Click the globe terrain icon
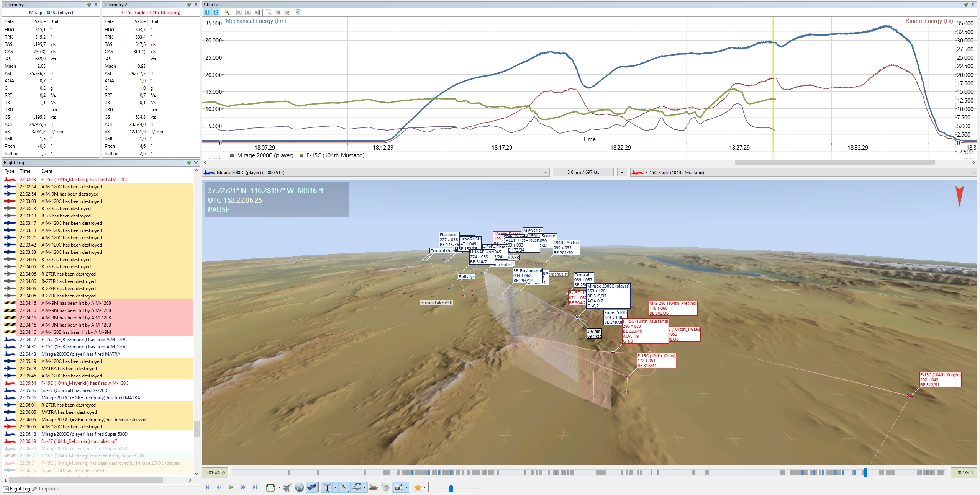This screenshot has width=980, height=495. [x=299, y=487]
